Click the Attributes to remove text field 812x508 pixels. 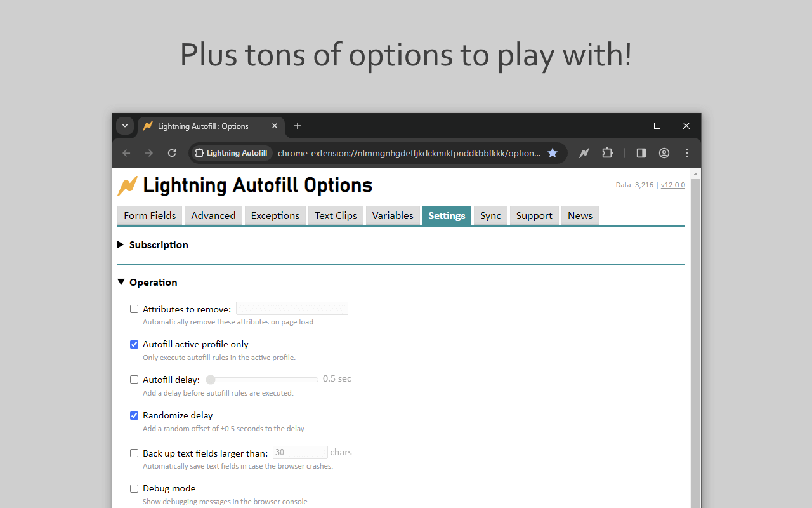[x=292, y=309]
